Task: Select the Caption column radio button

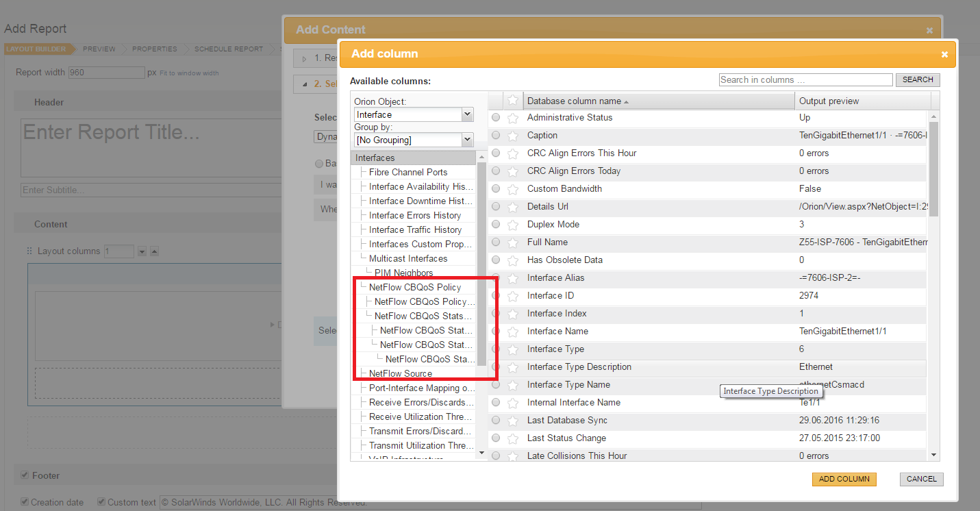Action: (496, 136)
